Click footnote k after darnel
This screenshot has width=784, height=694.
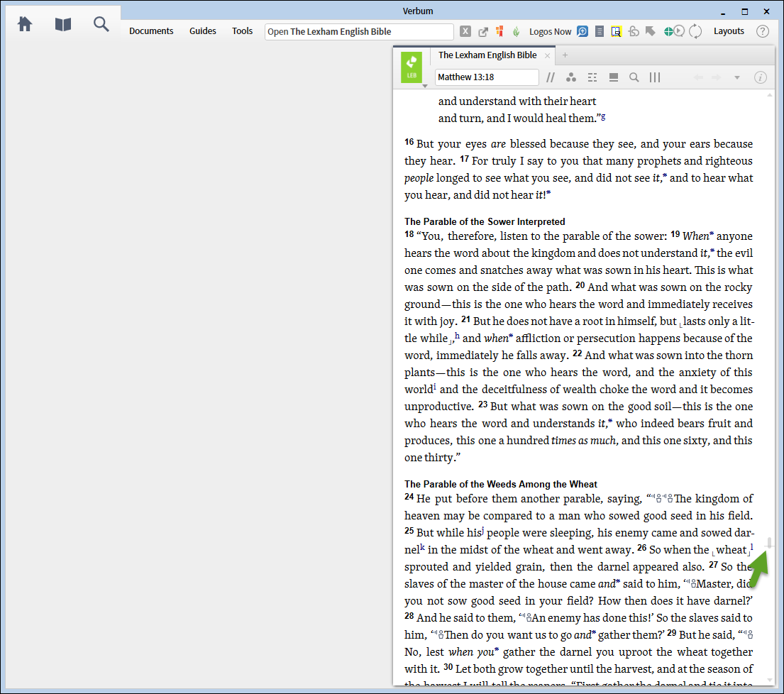(422, 547)
